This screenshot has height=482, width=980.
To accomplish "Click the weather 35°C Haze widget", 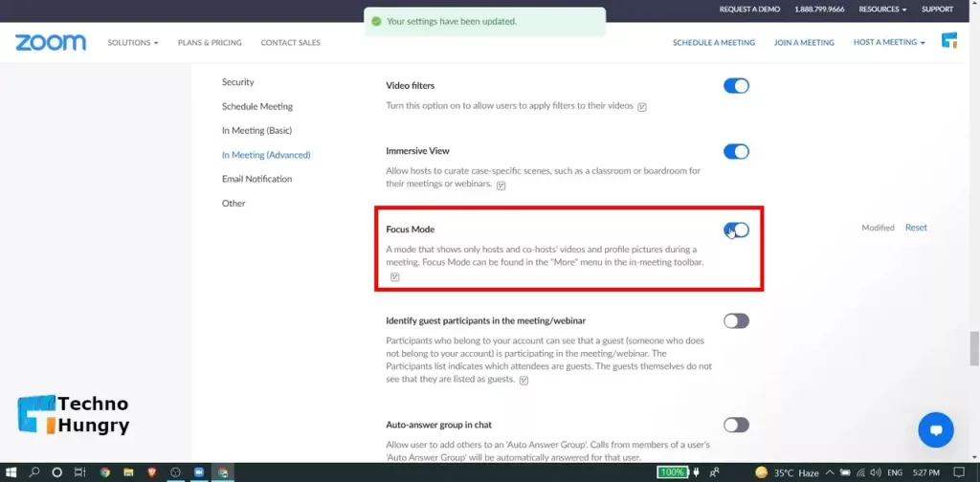I will coord(787,472).
